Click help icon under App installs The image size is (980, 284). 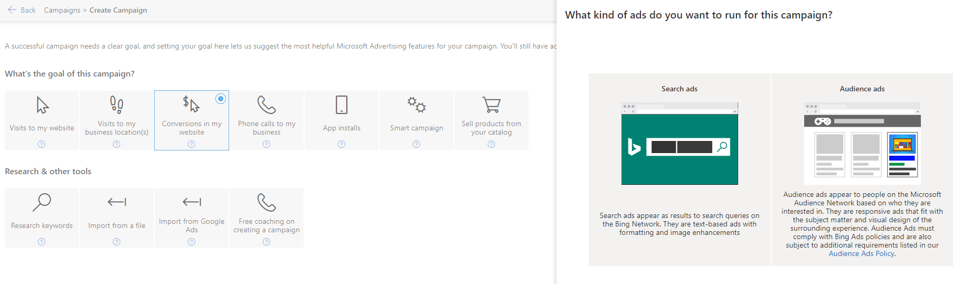[x=342, y=144]
